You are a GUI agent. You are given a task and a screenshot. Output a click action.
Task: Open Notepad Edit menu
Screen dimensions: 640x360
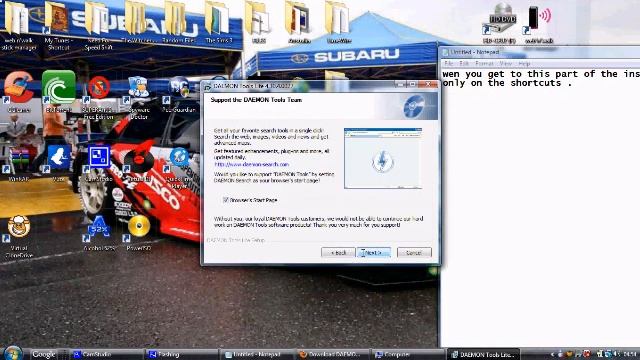[464, 64]
